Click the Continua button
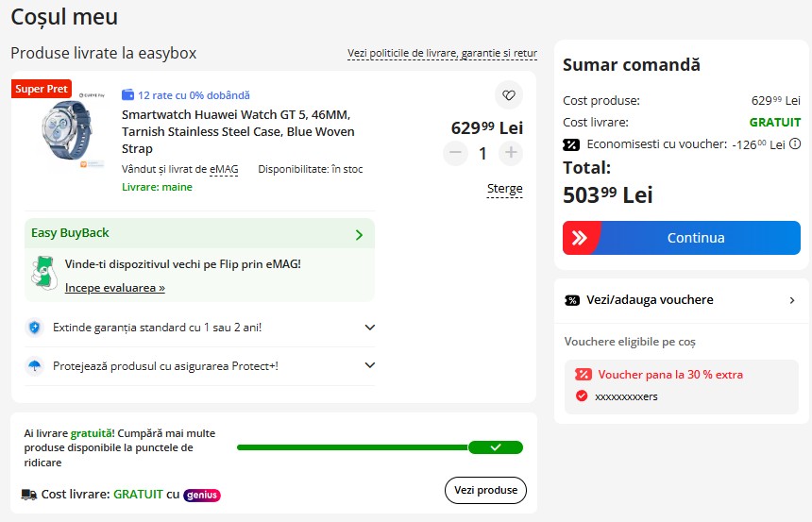 point(682,238)
